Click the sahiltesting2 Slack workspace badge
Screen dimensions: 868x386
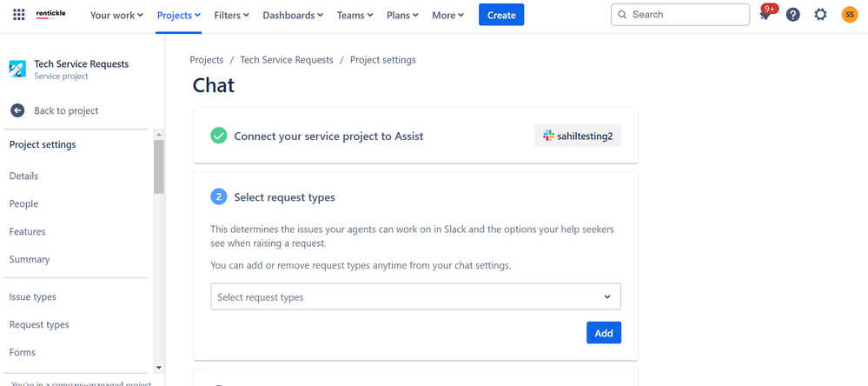(x=578, y=136)
